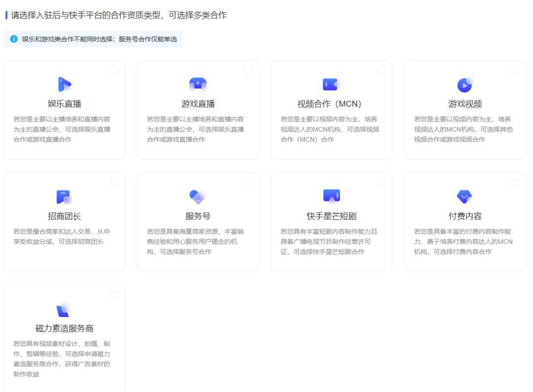Click the 快手星芒短剧 title text
Viewport: 533px width, 392px height.
(332, 218)
